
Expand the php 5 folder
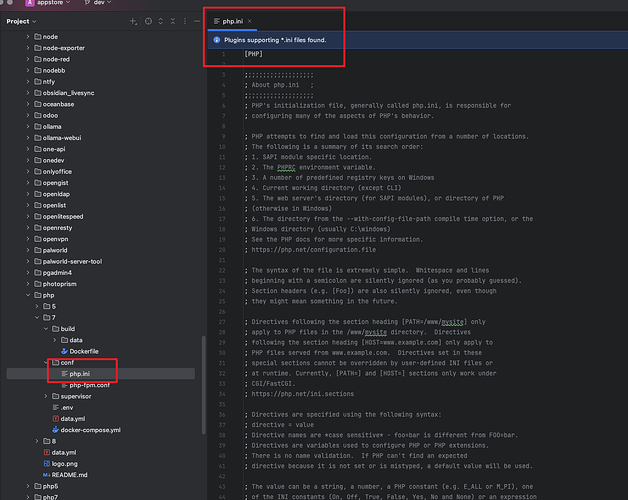click(37, 306)
